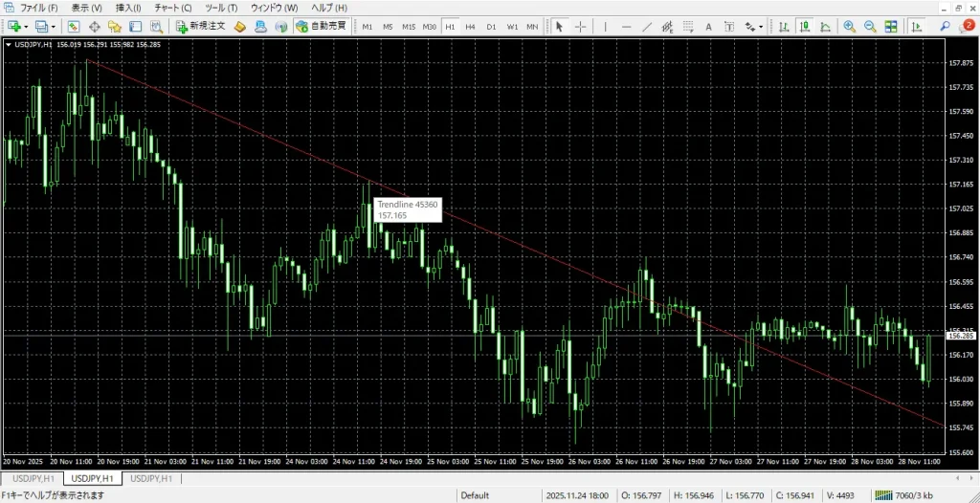Click the 新規注文 new order button
Image resolution: width=980 pixels, height=503 pixels.
coord(200,27)
